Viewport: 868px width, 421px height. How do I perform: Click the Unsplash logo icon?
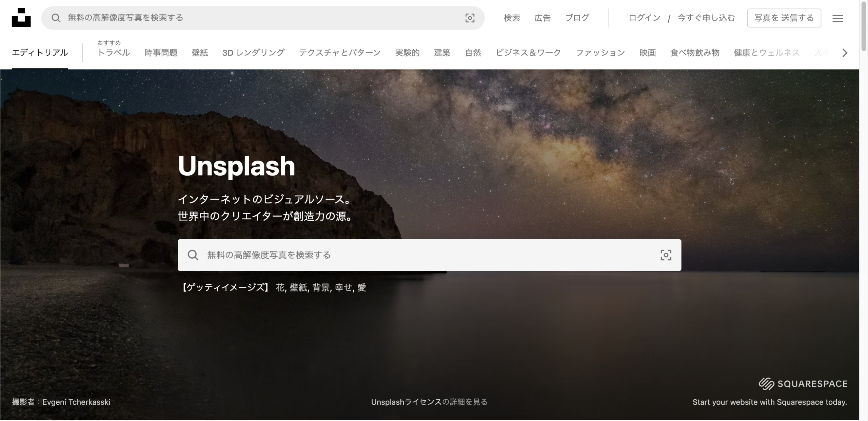[x=21, y=18]
